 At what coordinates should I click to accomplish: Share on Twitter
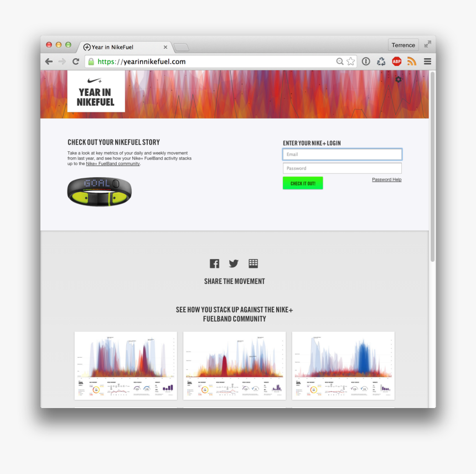(x=234, y=264)
